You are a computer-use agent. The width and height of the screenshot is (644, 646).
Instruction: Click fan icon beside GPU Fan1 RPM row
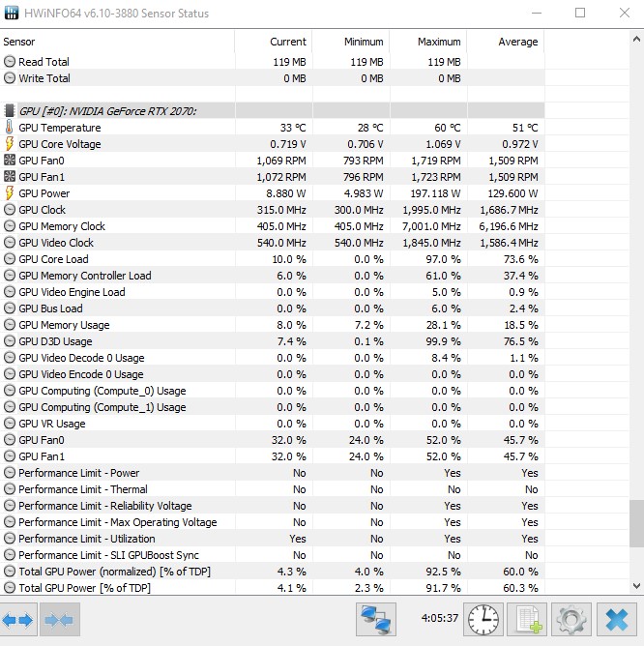10,177
